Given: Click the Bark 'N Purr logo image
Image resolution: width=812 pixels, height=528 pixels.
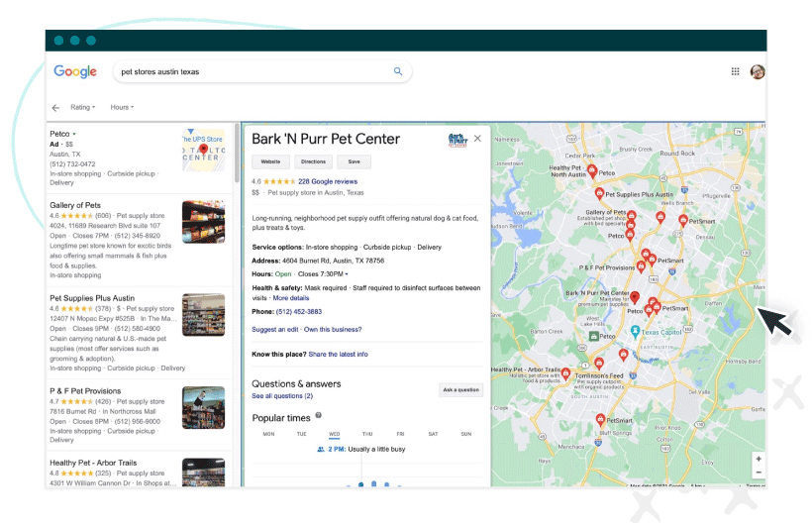Looking at the screenshot, I should (x=457, y=140).
